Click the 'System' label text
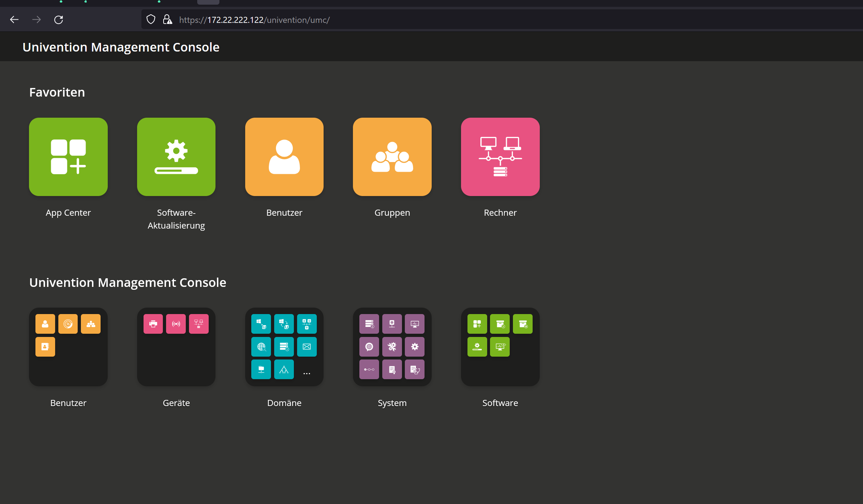This screenshot has width=863, height=504. point(392,403)
